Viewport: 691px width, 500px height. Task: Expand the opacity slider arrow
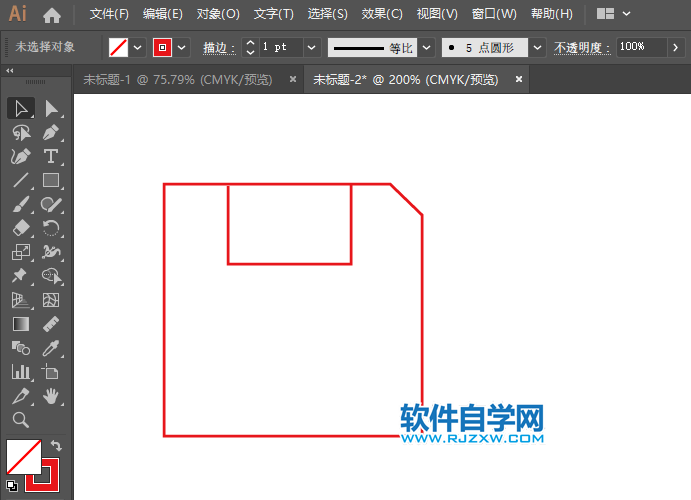(676, 48)
